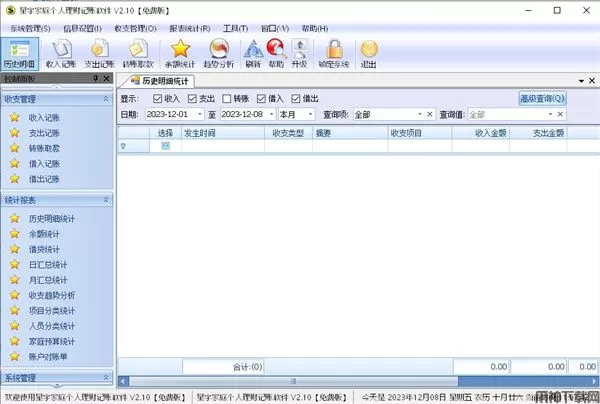Open tab list dropdown arrow
Screen dimensions: 600x404
[x=581, y=81]
